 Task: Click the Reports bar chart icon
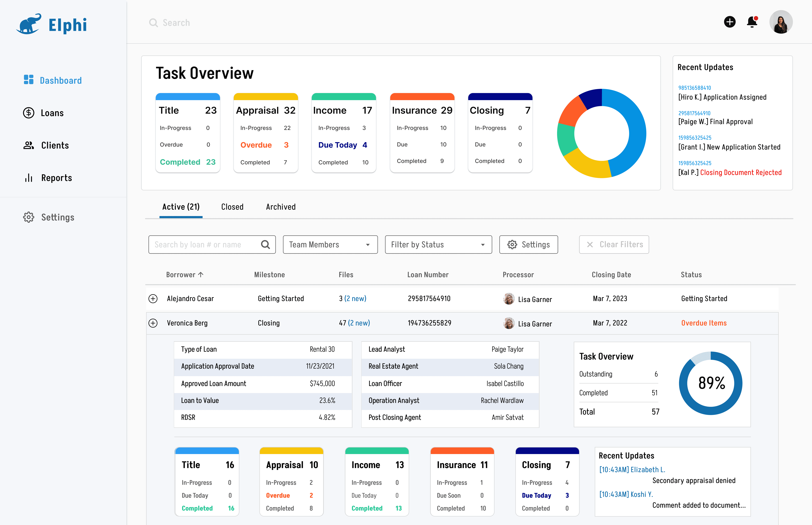point(29,178)
